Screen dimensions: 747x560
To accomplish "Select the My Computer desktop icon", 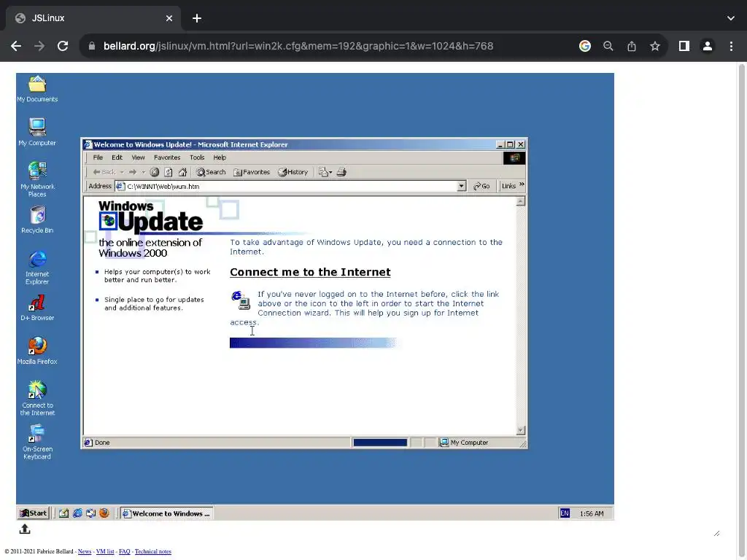I will pos(37,132).
